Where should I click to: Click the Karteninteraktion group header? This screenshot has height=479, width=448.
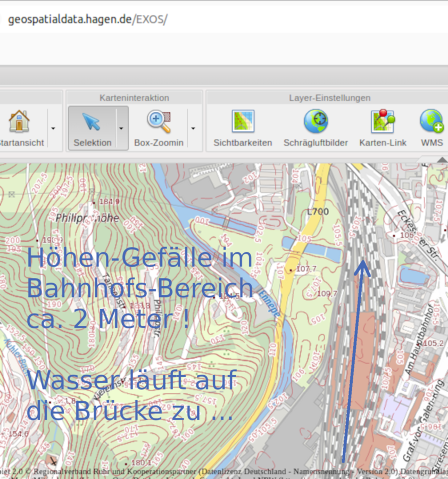(134, 98)
